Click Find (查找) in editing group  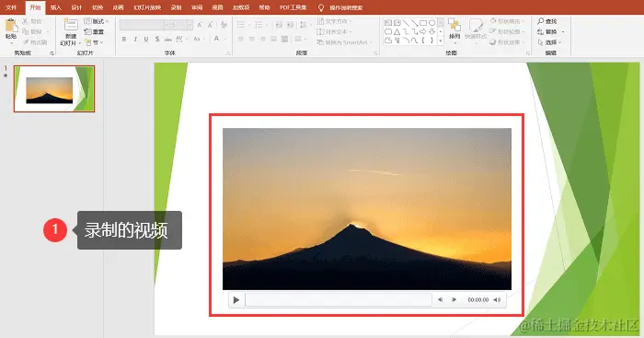coord(547,21)
